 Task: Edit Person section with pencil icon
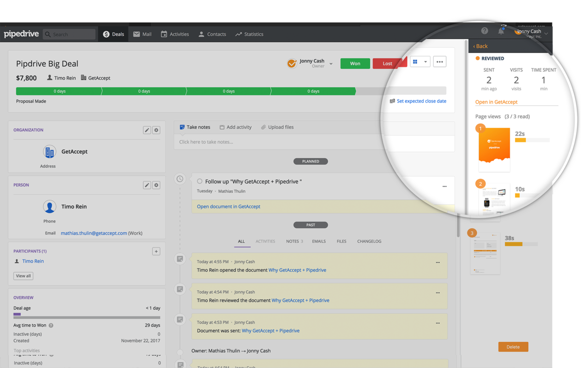point(147,185)
